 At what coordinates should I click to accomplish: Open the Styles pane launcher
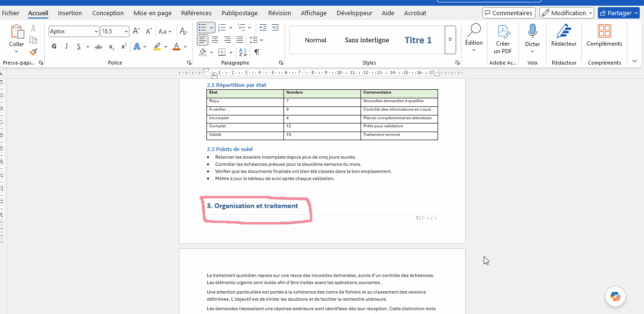tap(457, 63)
